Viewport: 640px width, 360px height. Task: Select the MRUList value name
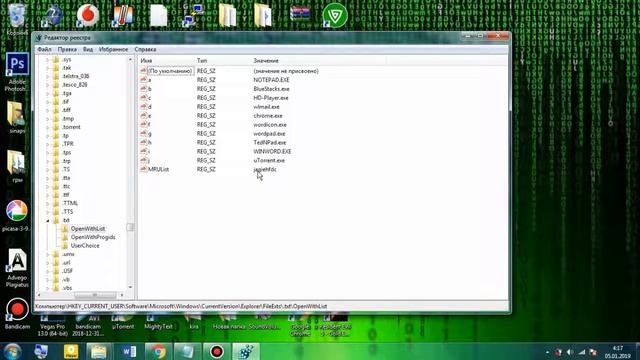pos(158,169)
